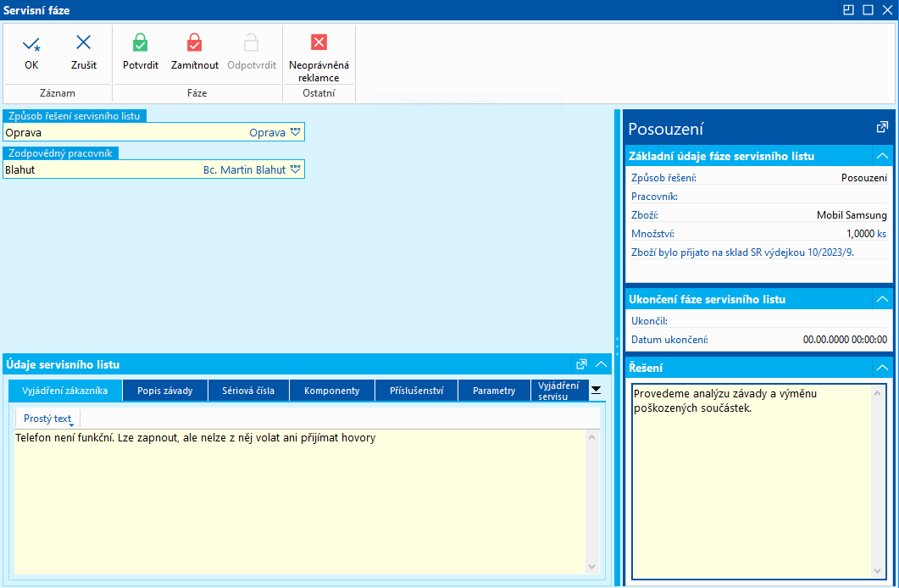
Task: Mark as Neoprávněná reklamace
Action: 319,42
